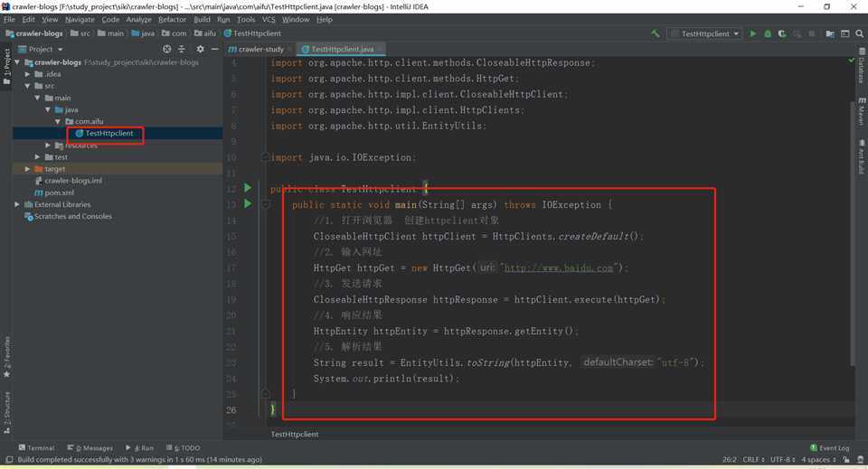Image resolution: width=868 pixels, height=469 pixels.
Task: Open the UTF-8 encoding selector
Action: pyautogui.click(x=782, y=460)
